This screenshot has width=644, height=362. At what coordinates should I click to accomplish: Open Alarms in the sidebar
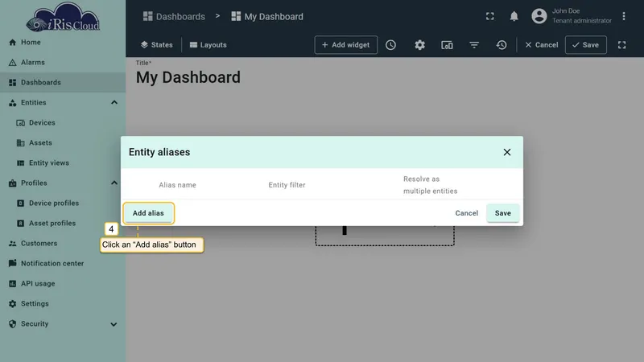(x=63, y=63)
